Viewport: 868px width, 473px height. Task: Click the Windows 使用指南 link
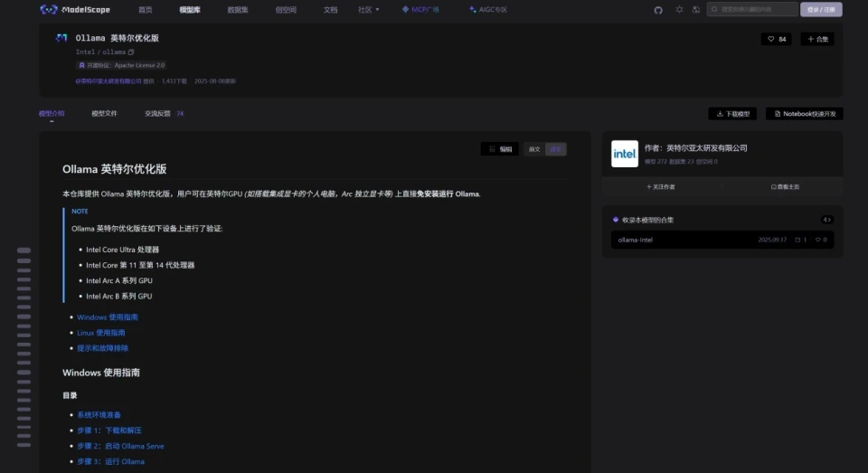click(108, 317)
